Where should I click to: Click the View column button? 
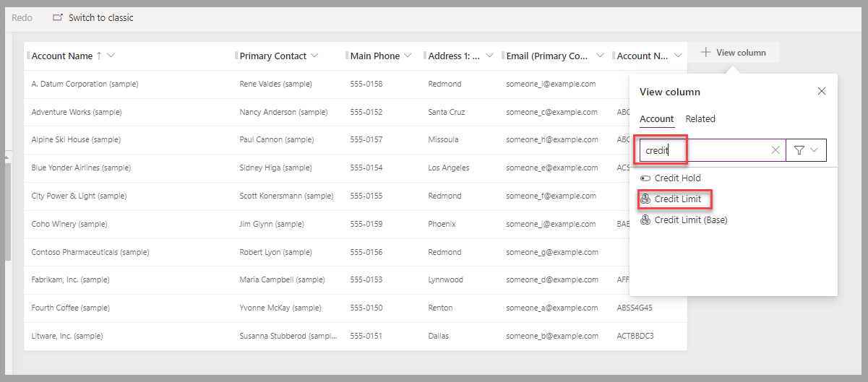(734, 53)
